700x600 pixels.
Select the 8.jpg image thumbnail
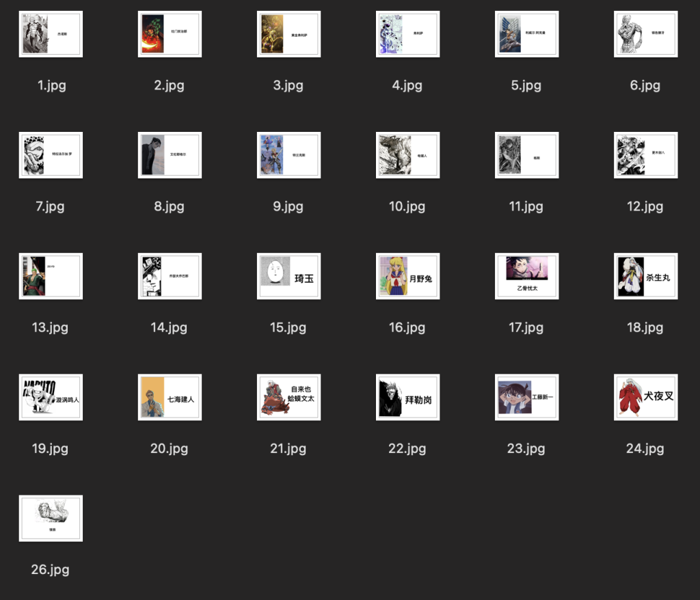click(x=170, y=155)
